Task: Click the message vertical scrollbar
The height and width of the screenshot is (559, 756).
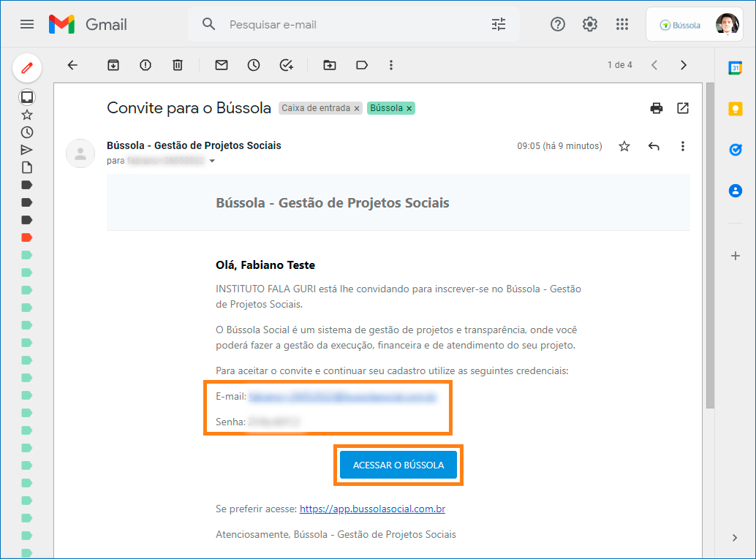Action: click(710, 246)
